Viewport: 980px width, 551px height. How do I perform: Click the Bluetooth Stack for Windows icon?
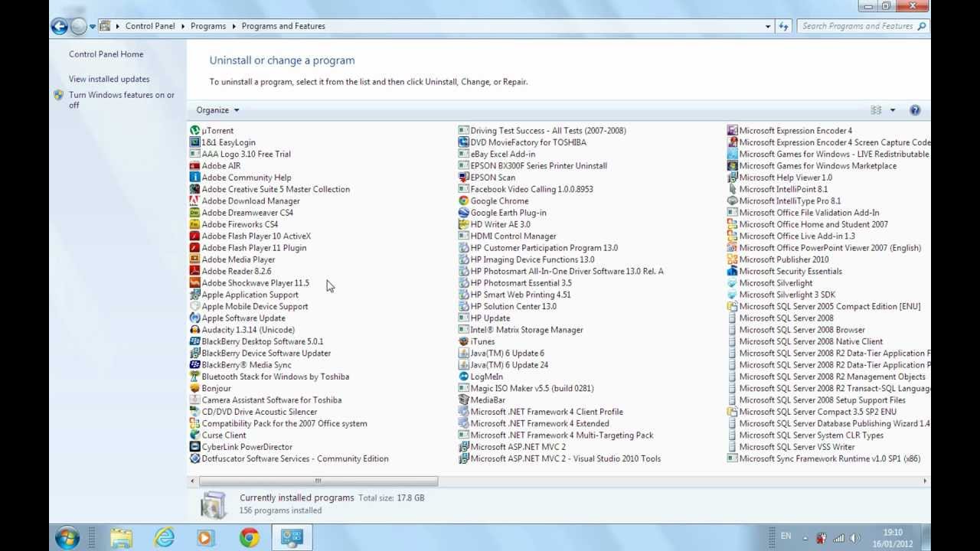point(195,377)
